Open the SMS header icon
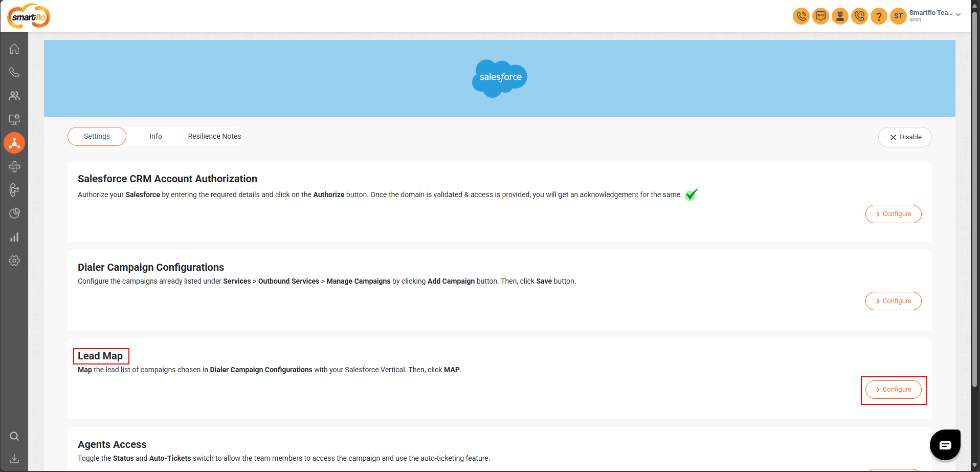Image resolution: width=980 pixels, height=472 pixels. 820,16
